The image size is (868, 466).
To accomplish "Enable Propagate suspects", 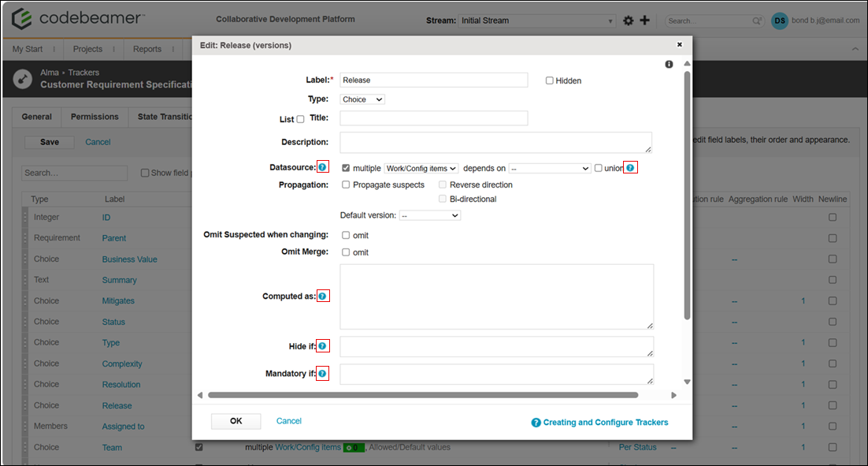I will [346, 185].
